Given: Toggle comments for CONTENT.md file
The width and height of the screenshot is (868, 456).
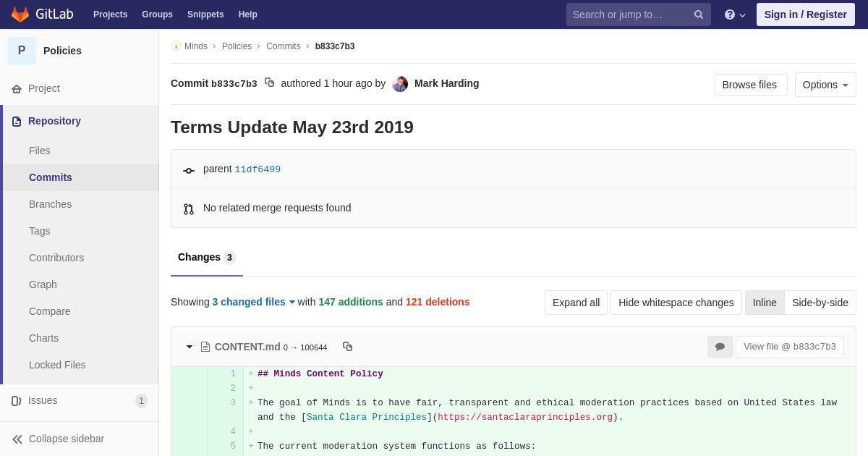Looking at the screenshot, I should [720, 347].
